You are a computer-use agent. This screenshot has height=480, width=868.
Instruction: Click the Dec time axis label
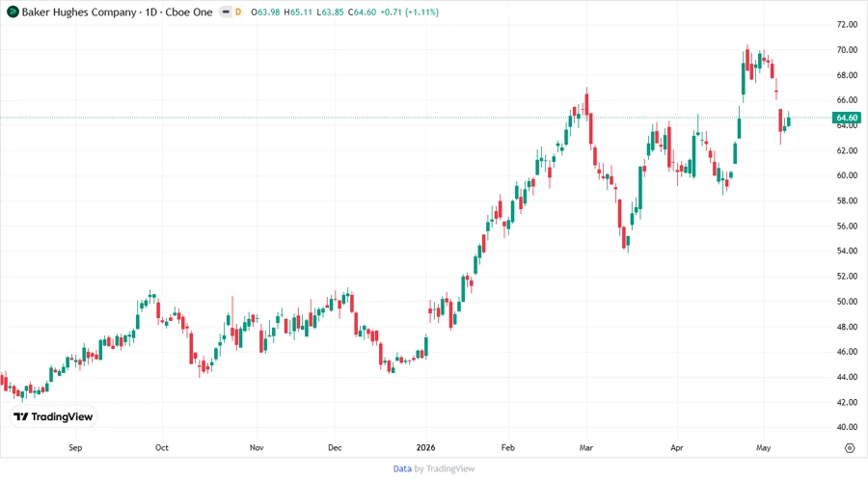click(x=335, y=447)
